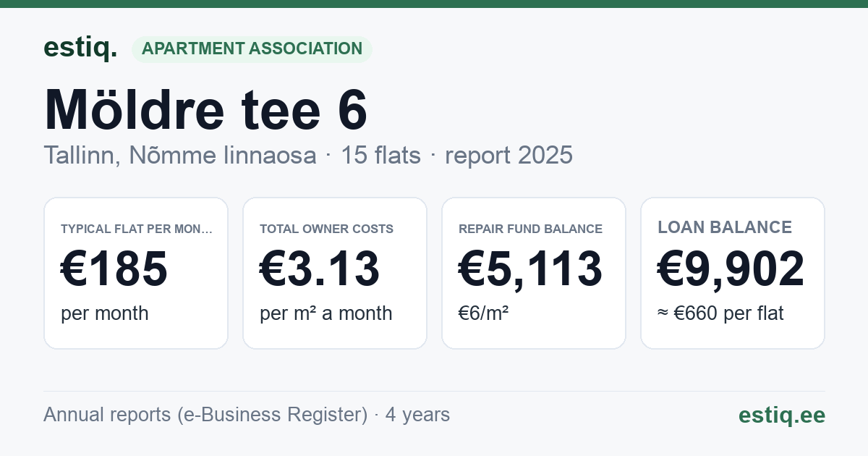This screenshot has width=868, height=456.
Task: Select the APARTMENT ASSOCIATION badge
Action: 252,49
